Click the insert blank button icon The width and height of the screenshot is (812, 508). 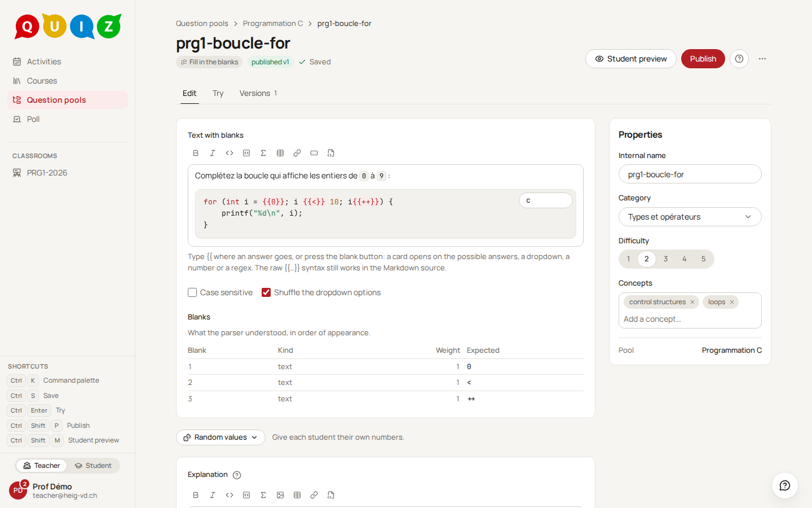coord(314,153)
